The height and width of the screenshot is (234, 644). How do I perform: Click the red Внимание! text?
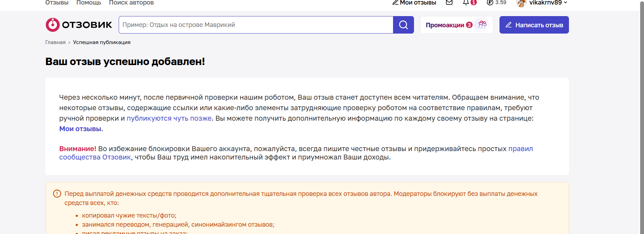(78, 149)
